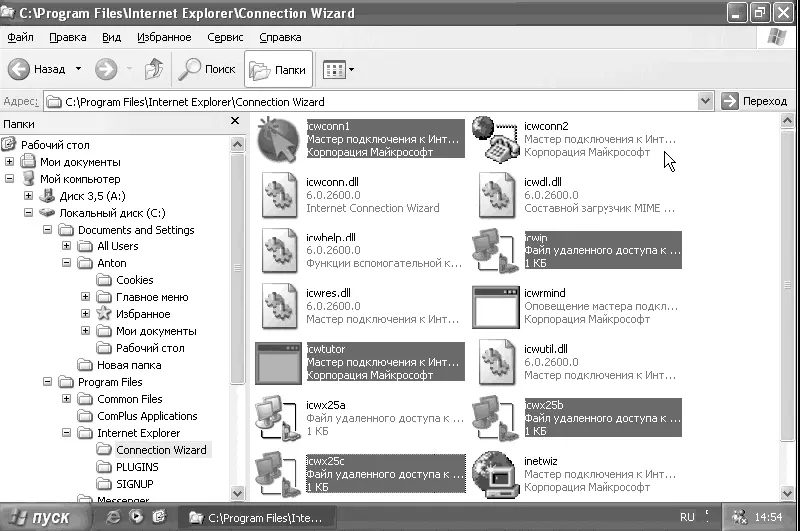Open the Справка menu
800x531 pixels.
[x=280, y=37]
